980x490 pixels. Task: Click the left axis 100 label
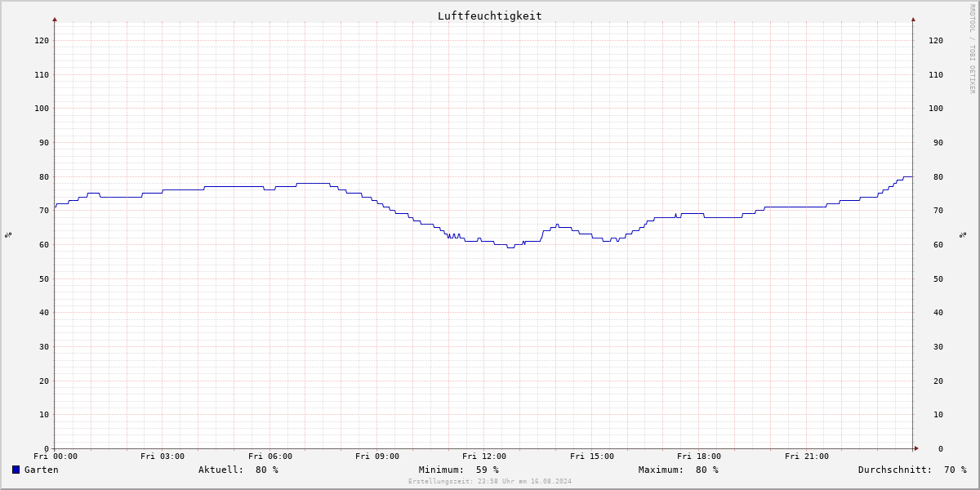click(42, 108)
